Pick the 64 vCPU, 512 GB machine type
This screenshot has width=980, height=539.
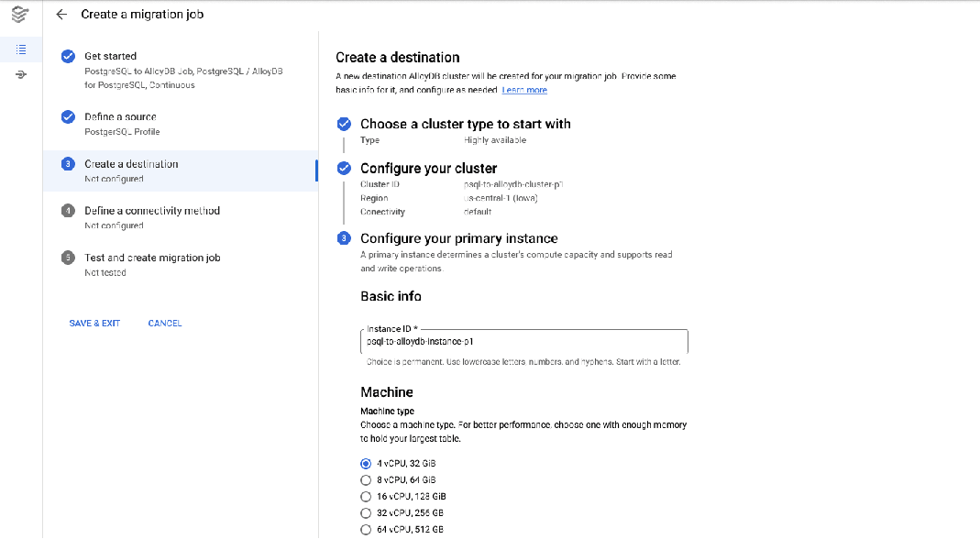[367, 529]
